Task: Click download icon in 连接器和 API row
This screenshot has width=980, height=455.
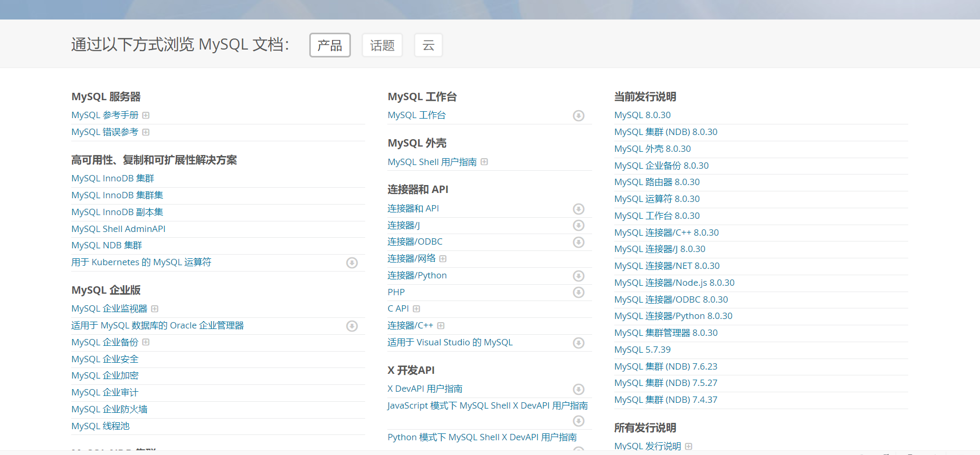Action: tap(578, 209)
